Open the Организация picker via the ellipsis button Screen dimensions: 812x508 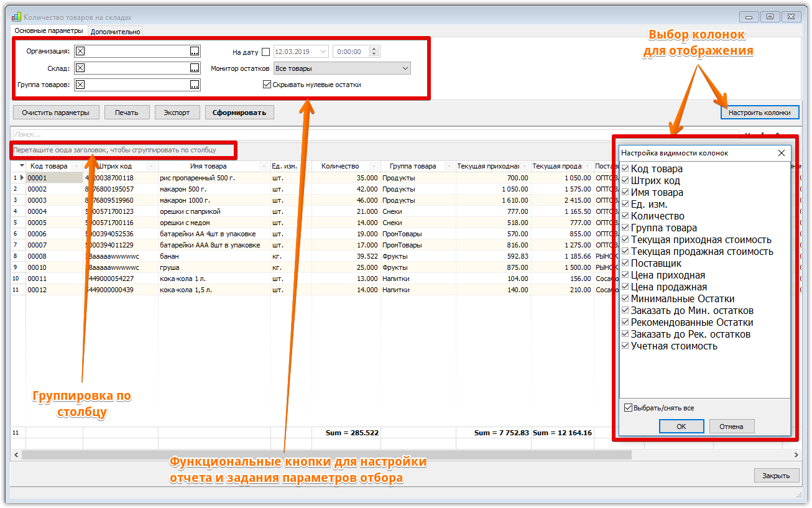tap(195, 52)
